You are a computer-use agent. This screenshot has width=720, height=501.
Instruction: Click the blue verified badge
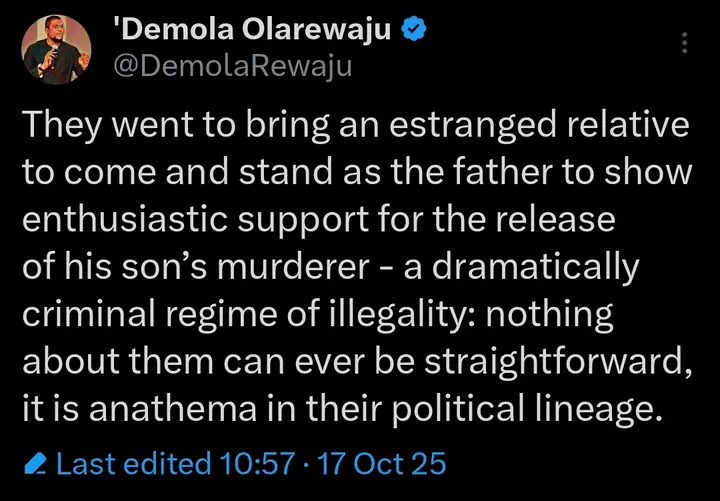(x=412, y=30)
